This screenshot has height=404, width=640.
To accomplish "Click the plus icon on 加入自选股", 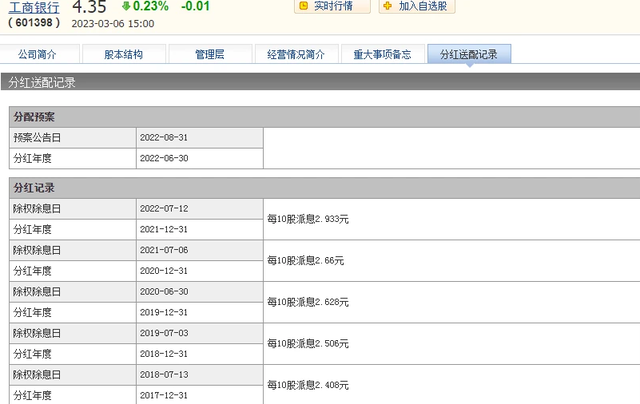I will tap(388, 6).
